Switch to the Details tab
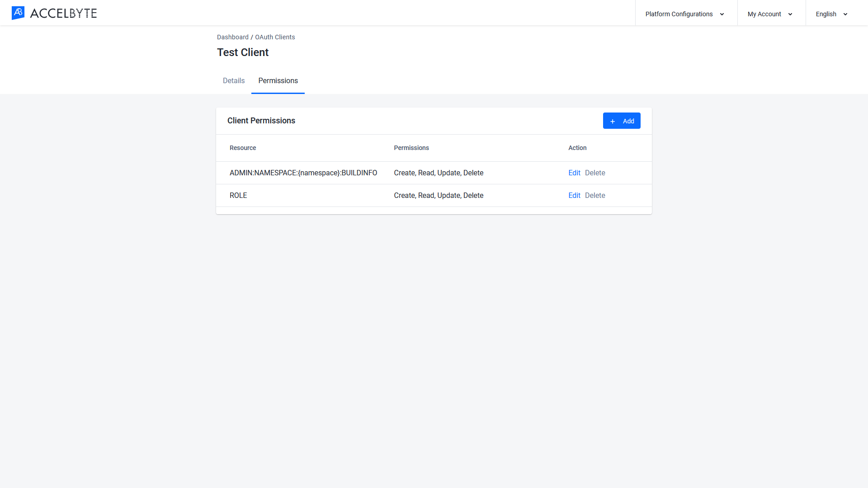Screen dimensions: 868x488 click(234, 81)
